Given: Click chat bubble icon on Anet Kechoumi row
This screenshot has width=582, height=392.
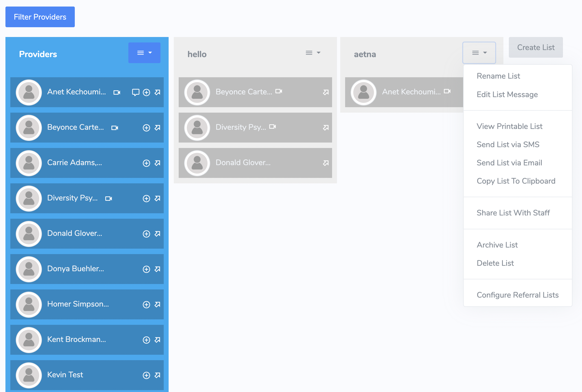Looking at the screenshot, I should pos(135,92).
